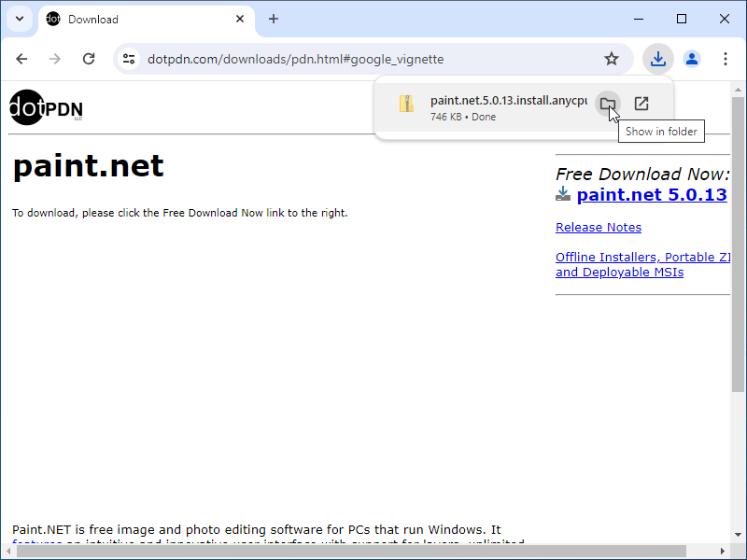
Task: Go forward to next page
Action: [x=55, y=59]
